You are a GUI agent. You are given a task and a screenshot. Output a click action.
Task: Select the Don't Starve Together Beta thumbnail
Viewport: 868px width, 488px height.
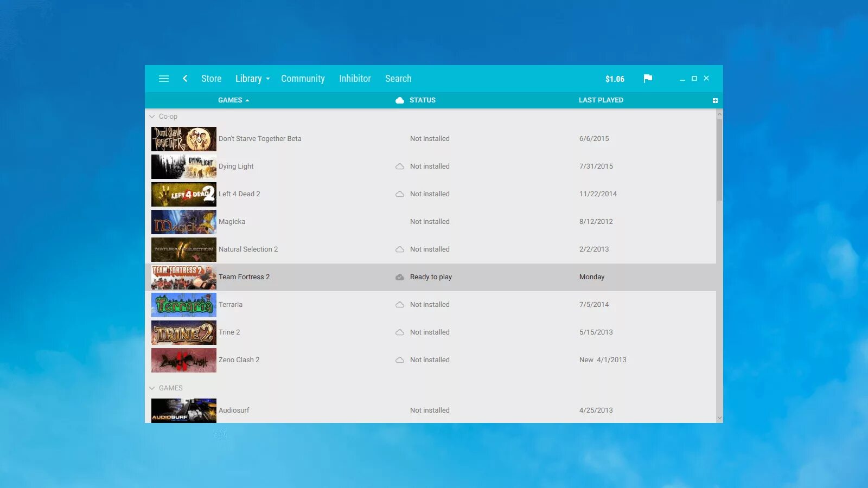click(x=184, y=139)
